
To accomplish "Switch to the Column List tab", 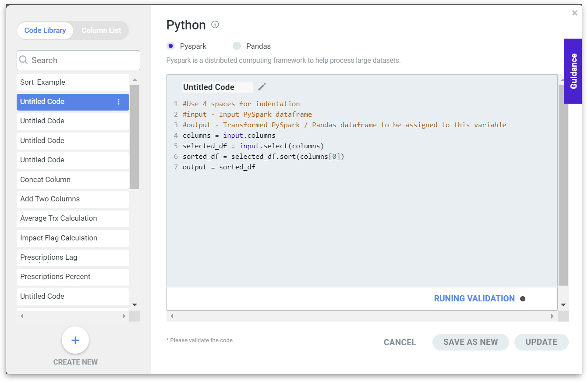I will pyautogui.click(x=101, y=31).
